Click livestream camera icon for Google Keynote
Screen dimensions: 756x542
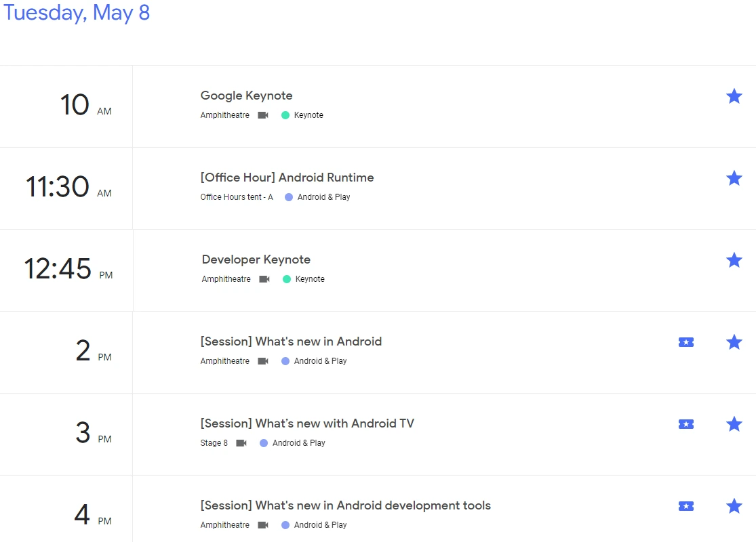pos(263,115)
